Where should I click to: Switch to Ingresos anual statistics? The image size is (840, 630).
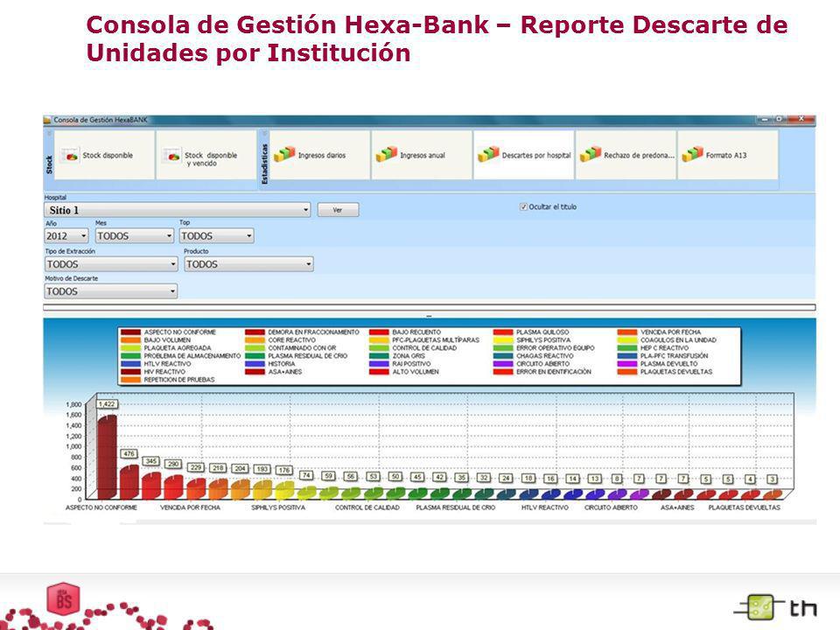pyautogui.click(x=422, y=156)
